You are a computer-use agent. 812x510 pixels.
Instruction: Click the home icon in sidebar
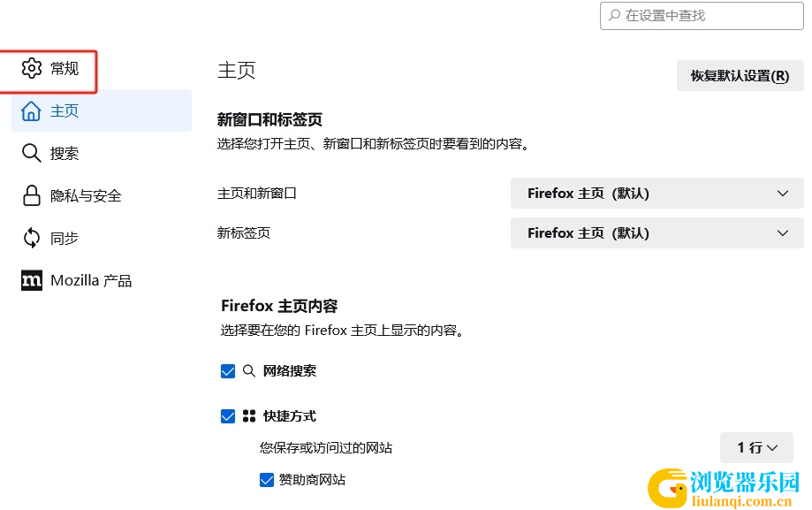pyautogui.click(x=31, y=110)
